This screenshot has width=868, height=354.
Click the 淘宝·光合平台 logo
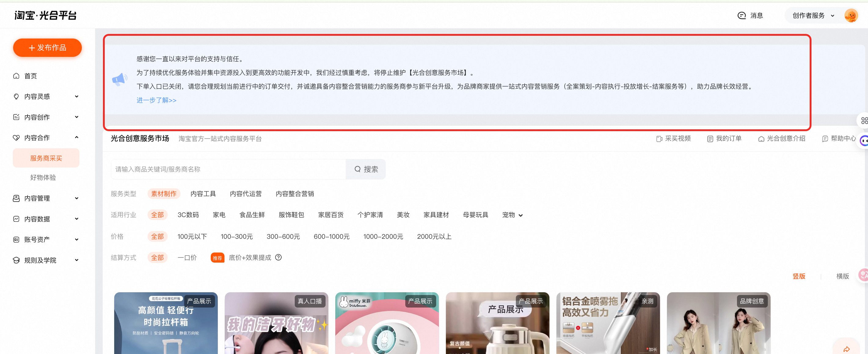point(46,15)
